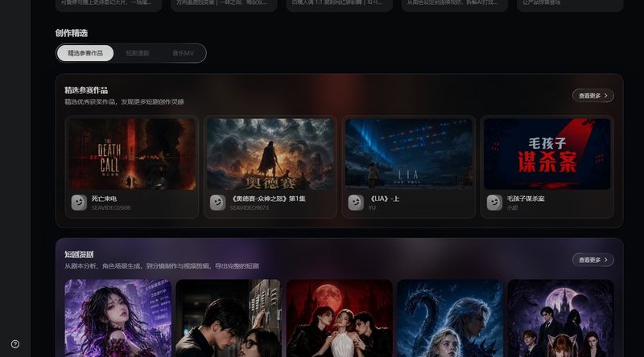Click avatar icon beside 《奥德赛-众神之怒》第1集

(x=217, y=203)
